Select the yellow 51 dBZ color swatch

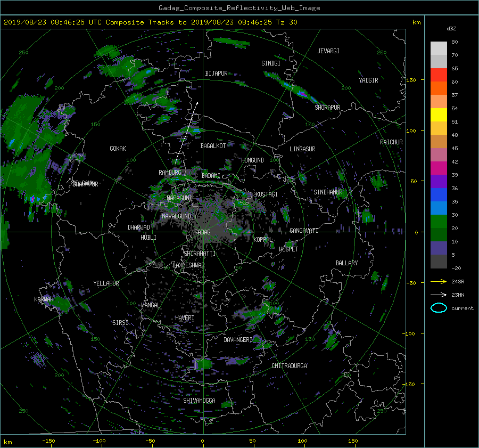(439, 115)
